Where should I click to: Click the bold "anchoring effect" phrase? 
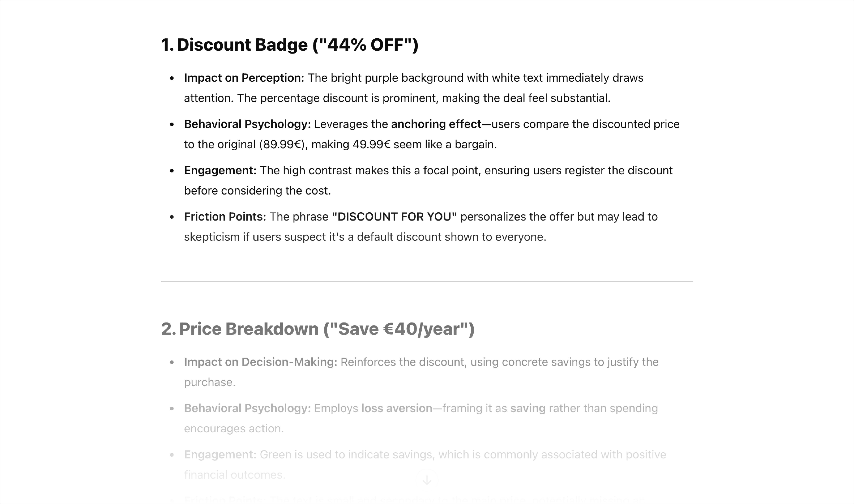(x=436, y=124)
